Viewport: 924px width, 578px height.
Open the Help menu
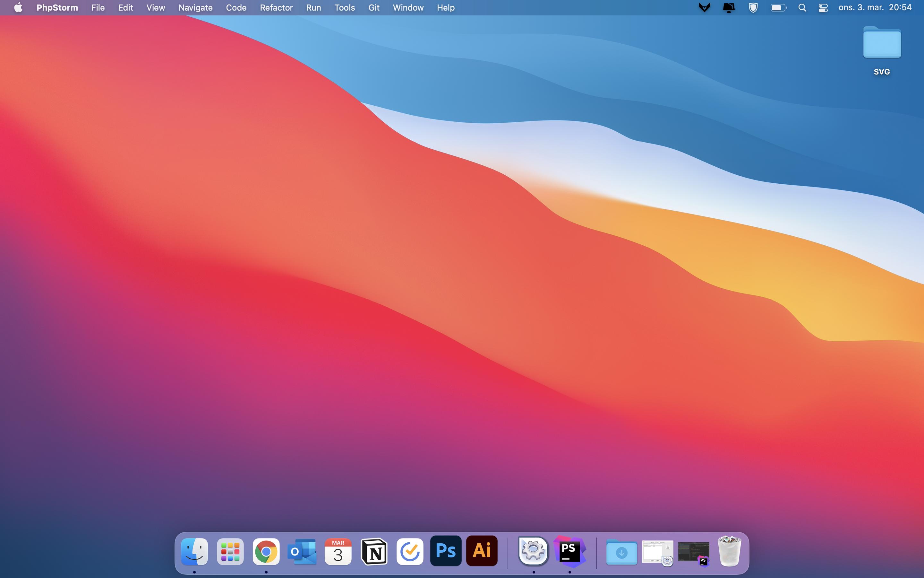click(x=446, y=8)
